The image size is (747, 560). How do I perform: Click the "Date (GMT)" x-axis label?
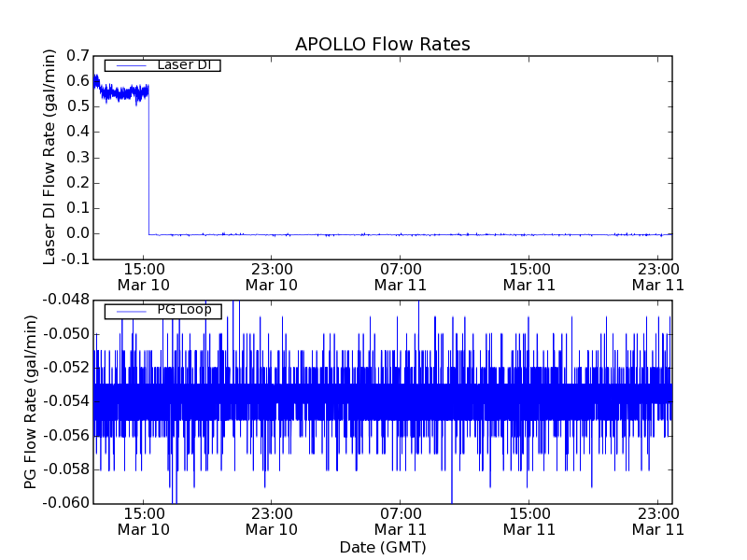click(x=382, y=547)
